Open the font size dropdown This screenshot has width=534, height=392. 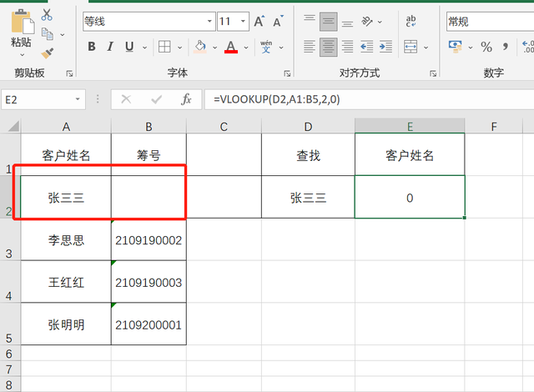[x=243, y=21]
